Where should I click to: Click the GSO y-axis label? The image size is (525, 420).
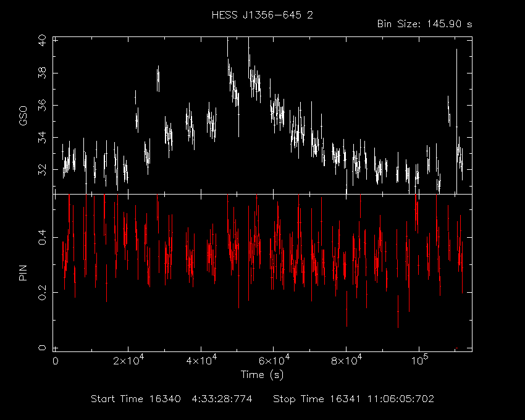point(23,115)
